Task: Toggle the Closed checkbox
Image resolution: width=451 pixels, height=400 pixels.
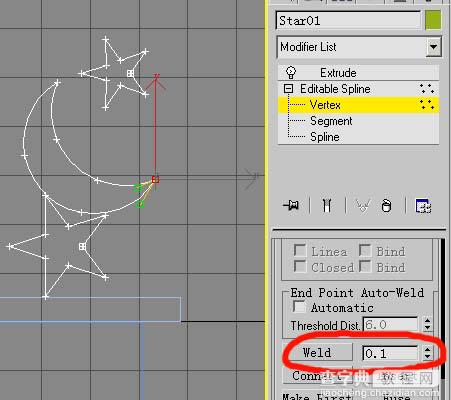Action: pyautogui.click(x=300, y=267)
